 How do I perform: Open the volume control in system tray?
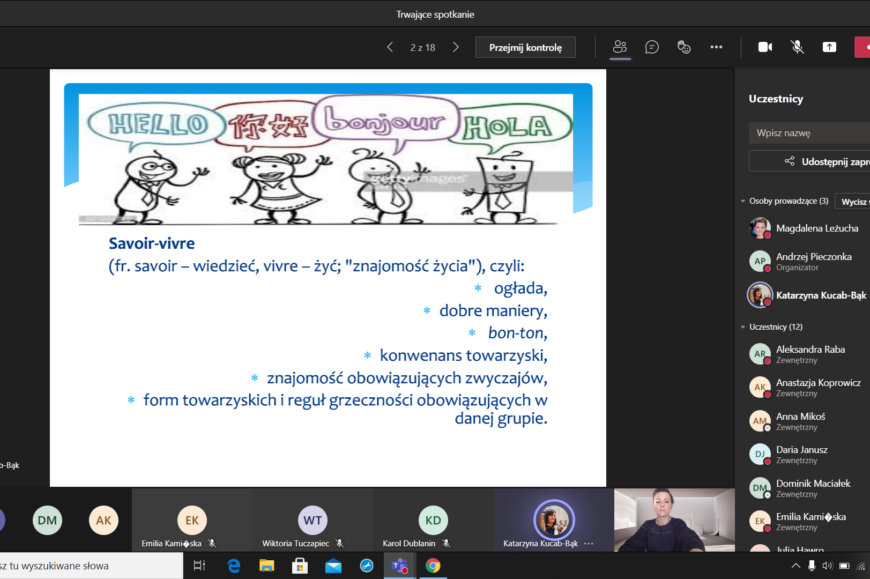click(828, 566)
